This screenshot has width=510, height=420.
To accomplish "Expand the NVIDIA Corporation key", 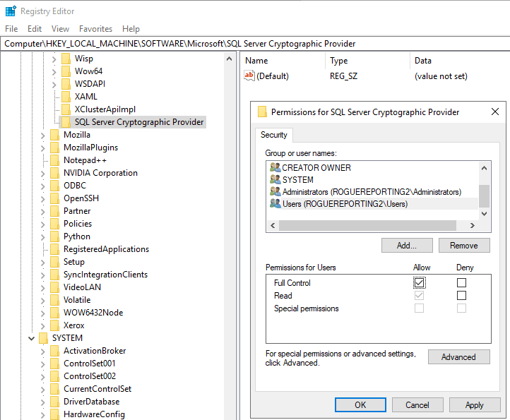I will tap(42, 174).
